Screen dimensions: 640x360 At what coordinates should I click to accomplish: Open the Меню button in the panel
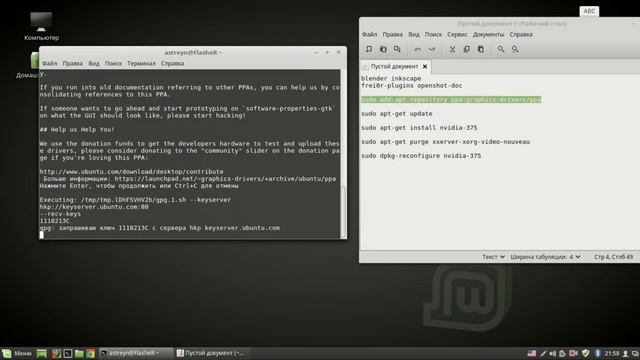[17, 353]
